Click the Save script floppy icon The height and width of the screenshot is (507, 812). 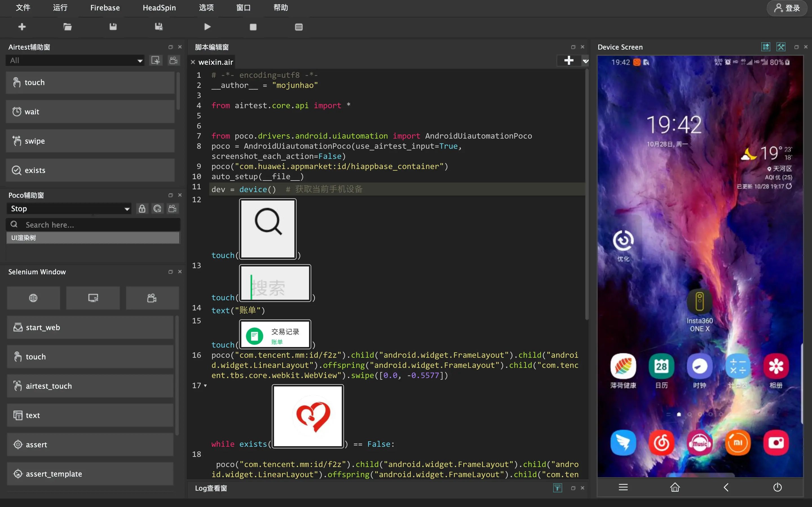(113, 27)
